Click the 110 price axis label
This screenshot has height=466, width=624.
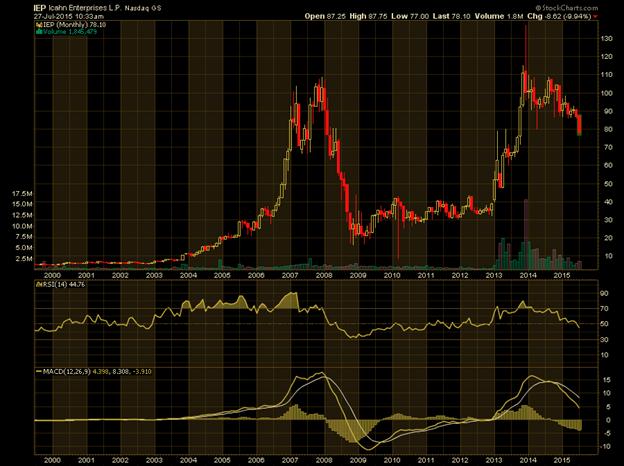tap(606, 75)
